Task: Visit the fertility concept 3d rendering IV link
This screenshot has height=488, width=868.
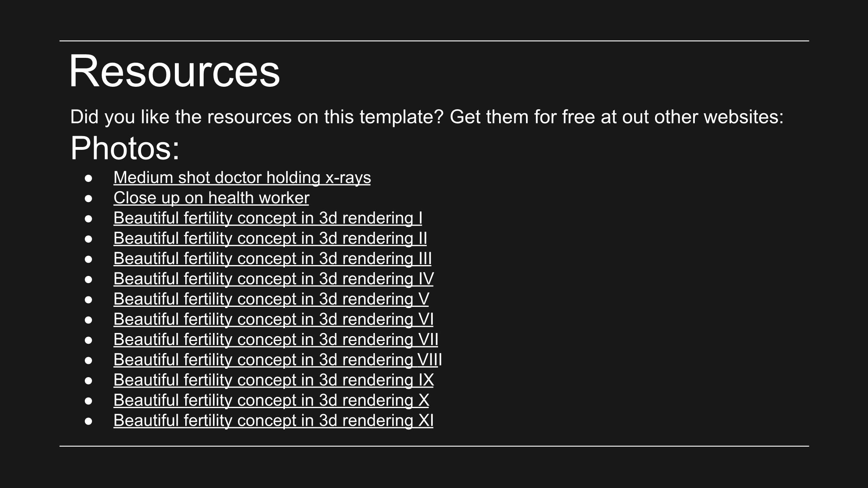Action: [273, 279]
